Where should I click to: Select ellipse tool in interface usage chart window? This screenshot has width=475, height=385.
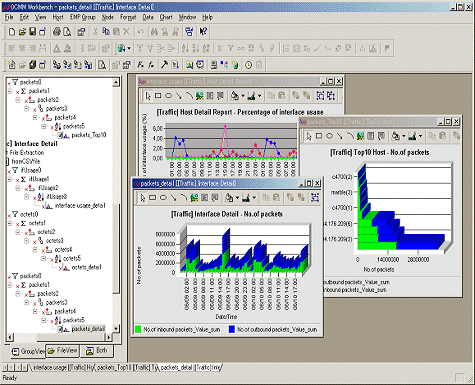tap(168, 96)
